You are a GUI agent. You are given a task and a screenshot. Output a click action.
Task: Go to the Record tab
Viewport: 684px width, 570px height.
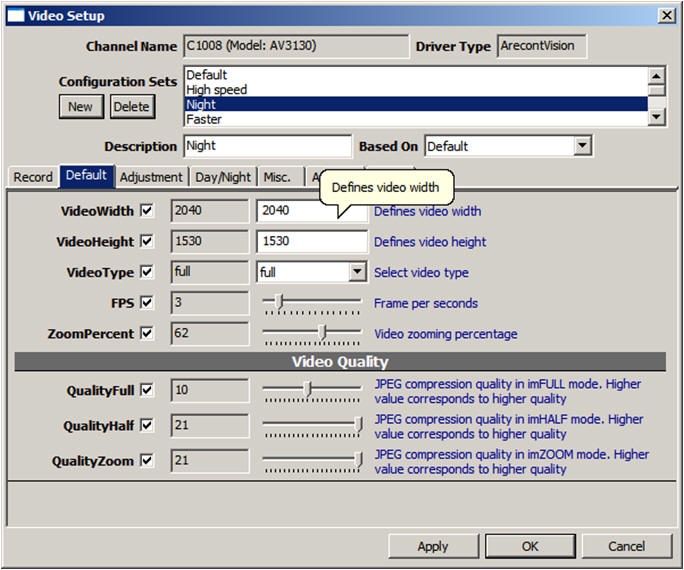(x=33, y=177)
